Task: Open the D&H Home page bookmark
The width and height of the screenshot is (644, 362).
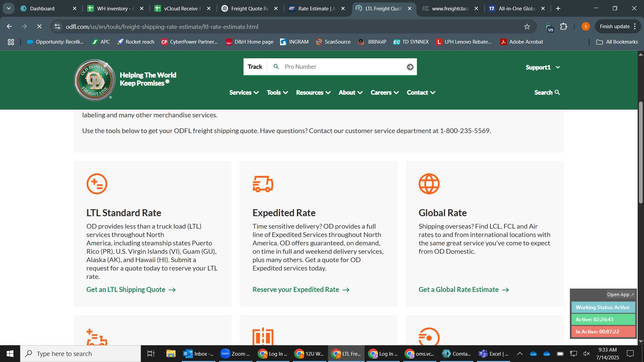Action: tap(250, 42)
